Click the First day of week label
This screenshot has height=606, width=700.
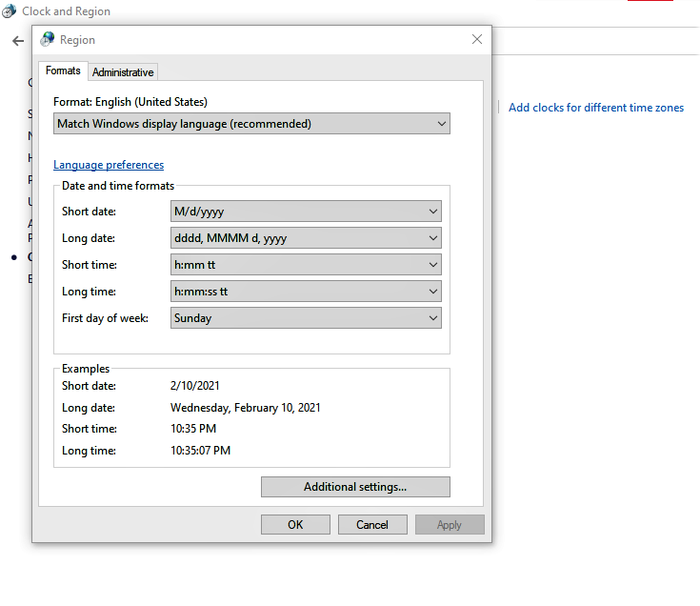click(106, 318)
